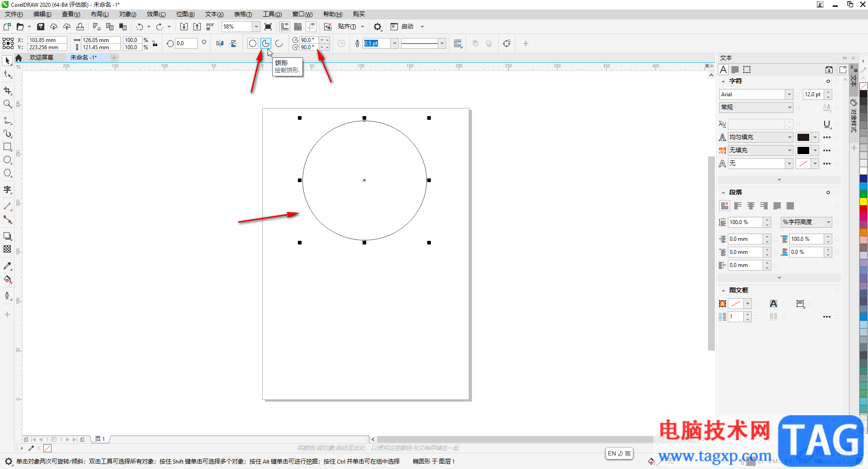Select the Rectangle tool

pyautogui.click(x=7, y=147)
